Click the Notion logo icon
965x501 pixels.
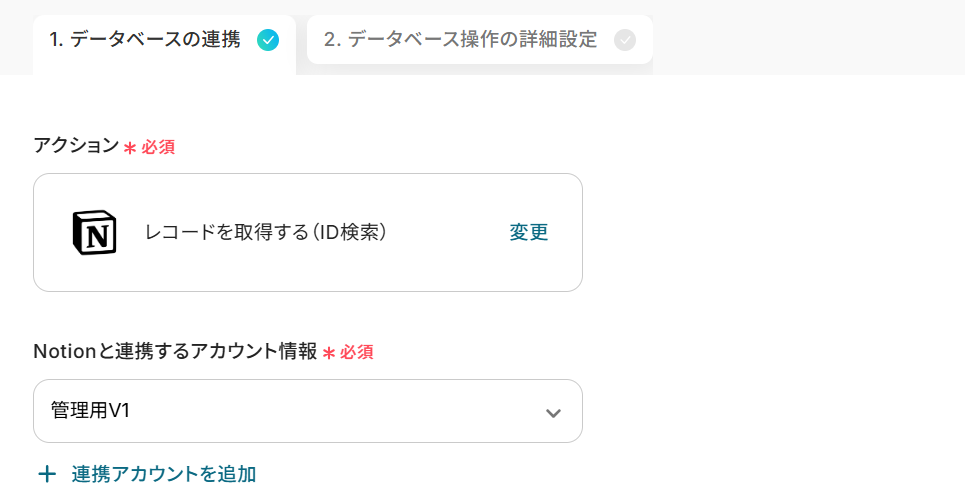click(x=95, y=233)
